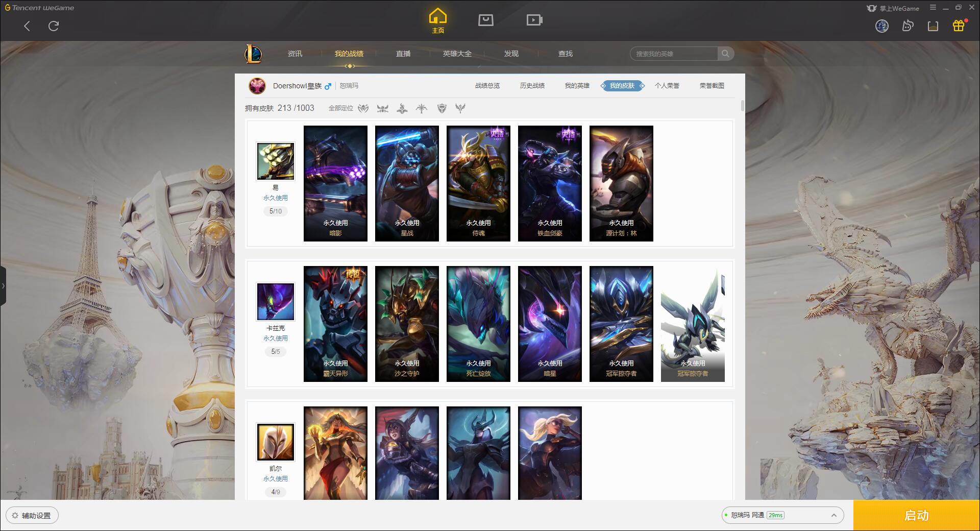Open the video live icon in top bar

(534, 20)
